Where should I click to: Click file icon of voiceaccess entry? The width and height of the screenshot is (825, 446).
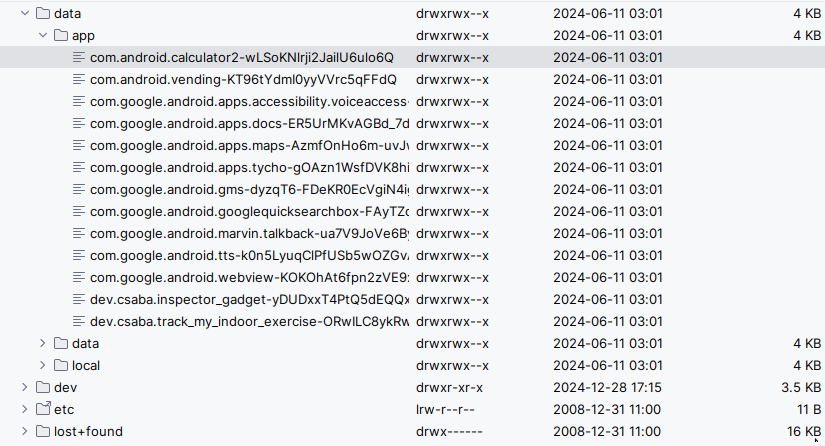point(79,102)
